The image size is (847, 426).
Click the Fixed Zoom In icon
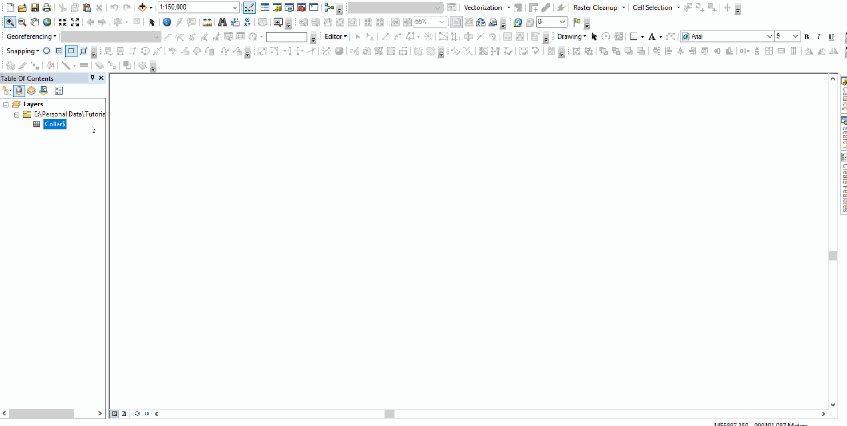(x=63, y=22)
